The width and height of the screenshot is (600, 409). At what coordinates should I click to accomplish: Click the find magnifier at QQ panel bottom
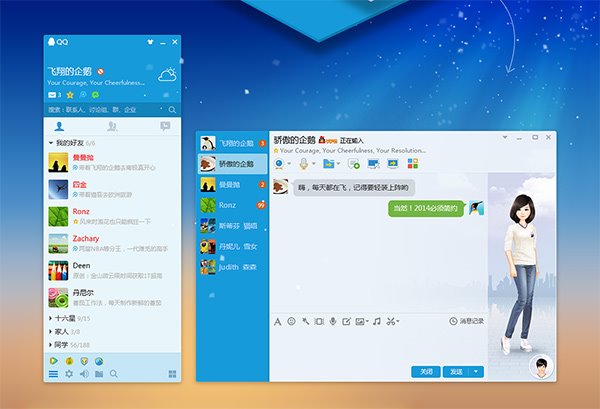[x=114, y=374]
